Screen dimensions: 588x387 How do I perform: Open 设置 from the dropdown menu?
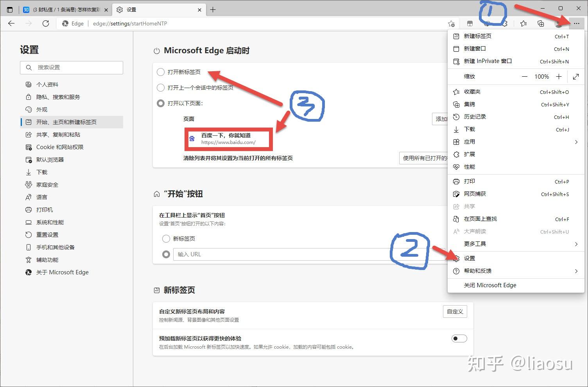(516, 259)
